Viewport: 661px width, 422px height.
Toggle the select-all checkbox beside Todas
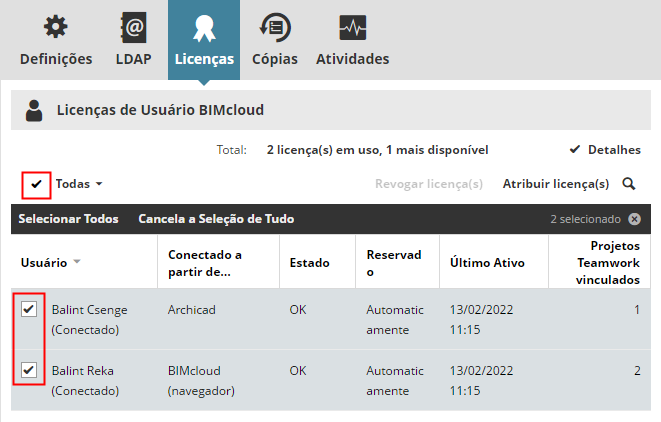[x=37, y=184]
